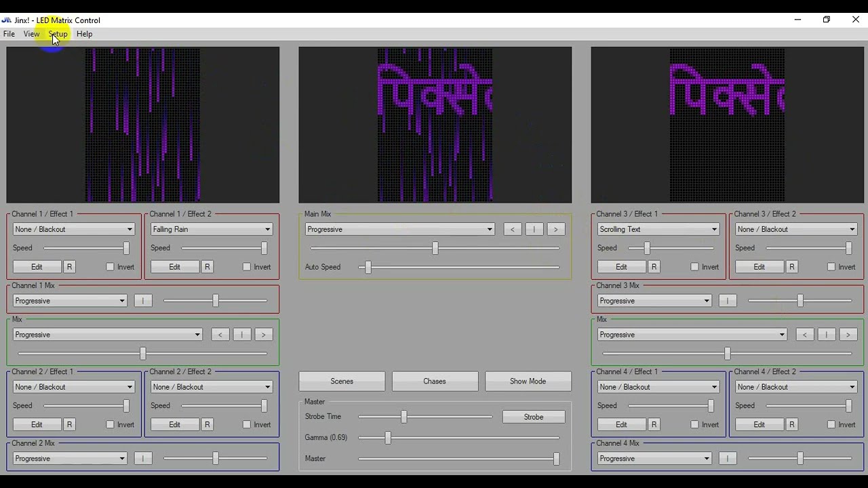Open Channel 1 Mix Progressive dropdown
Screen dimensions: 868x488
coord(70,301)
